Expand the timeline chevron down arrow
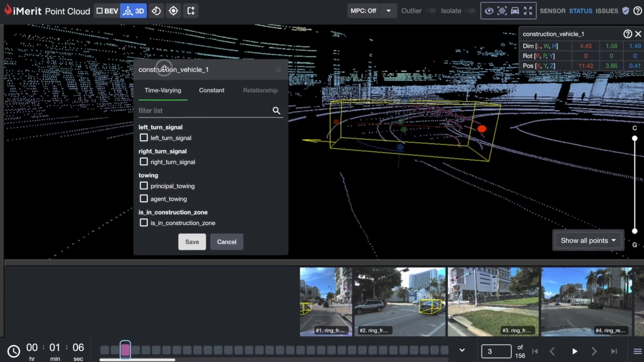 pos(462,350)
